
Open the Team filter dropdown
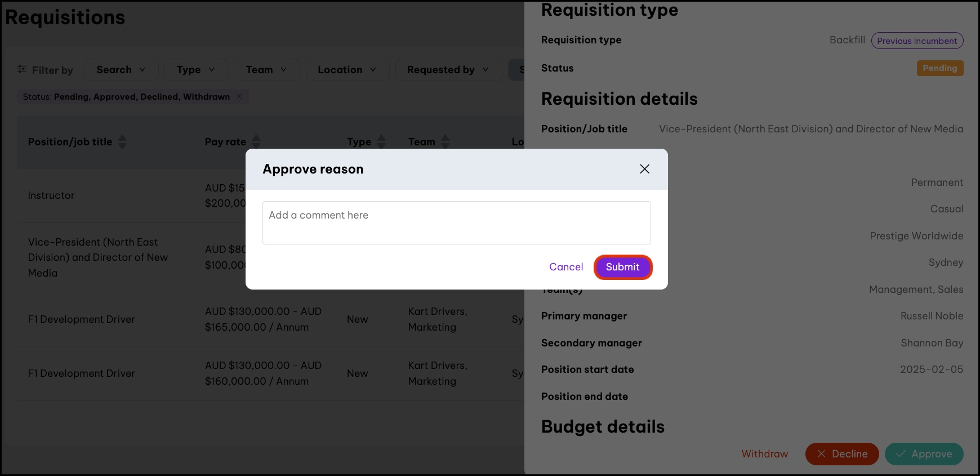click(266, 70)
